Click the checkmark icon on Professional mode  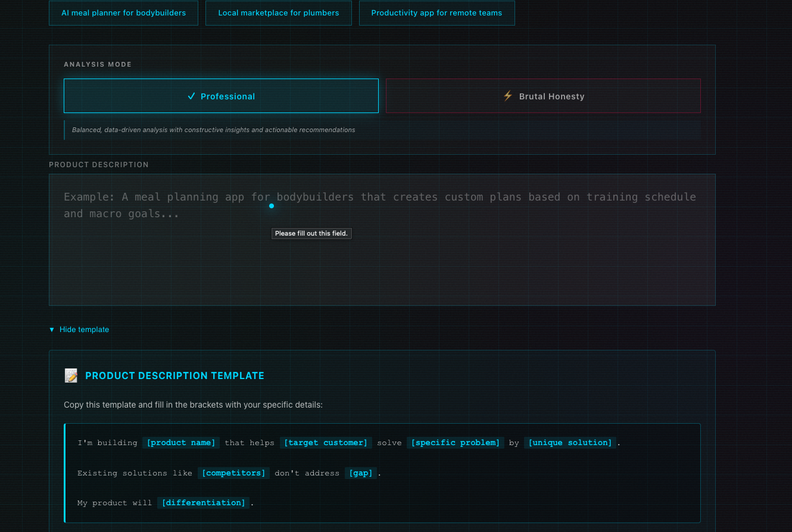point(191,96)
